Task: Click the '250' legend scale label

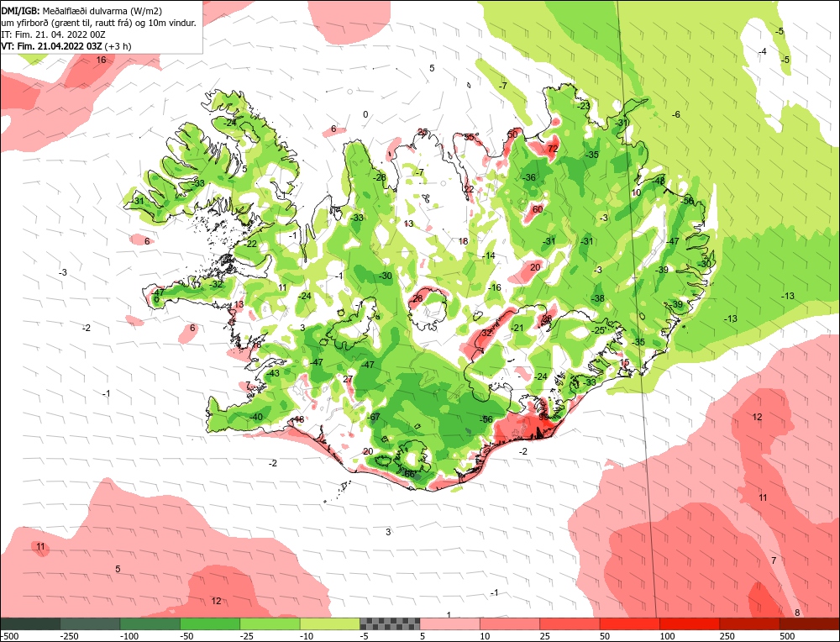Action: (727, 636)
